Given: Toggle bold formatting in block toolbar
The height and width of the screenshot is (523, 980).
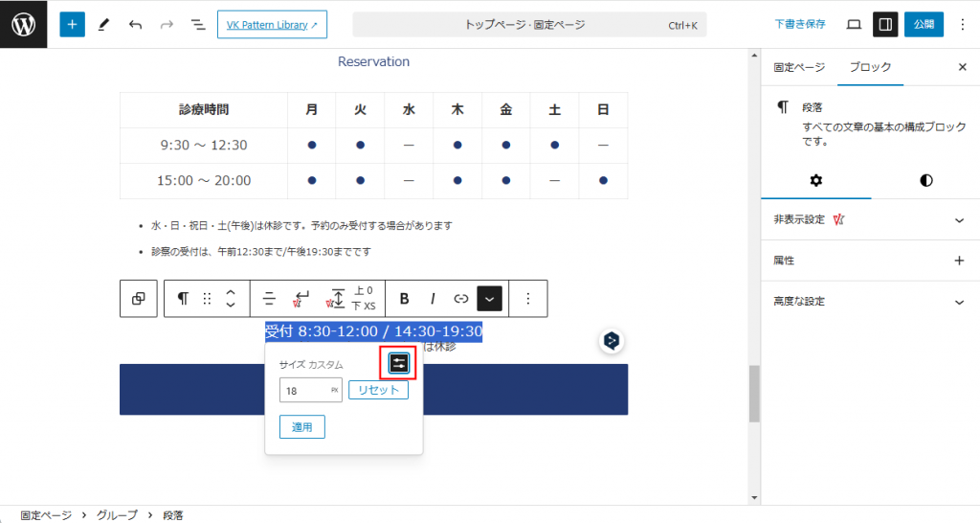Looking at the screenshot, I should 404,298.
